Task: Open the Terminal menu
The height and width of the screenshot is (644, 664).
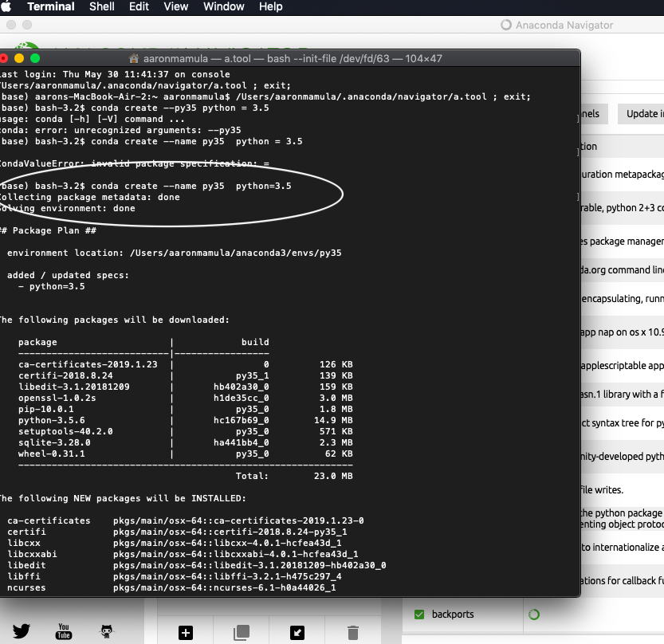Action: pos(51,6)
